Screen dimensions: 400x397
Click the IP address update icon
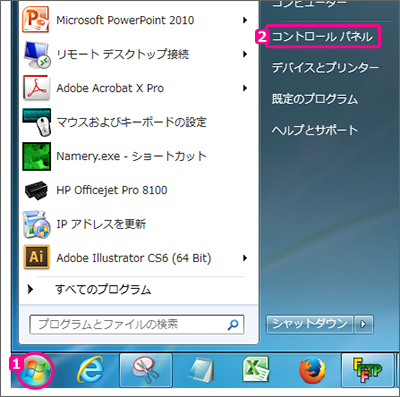point(37,224)
